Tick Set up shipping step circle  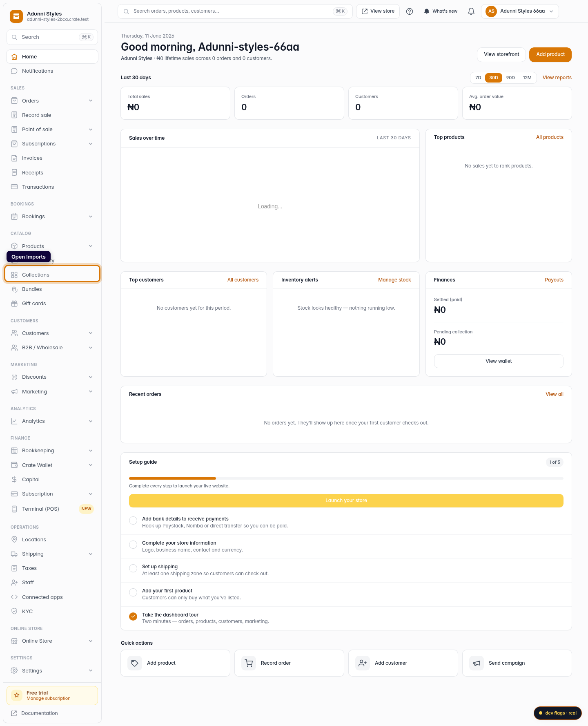(x=133, y=568)
